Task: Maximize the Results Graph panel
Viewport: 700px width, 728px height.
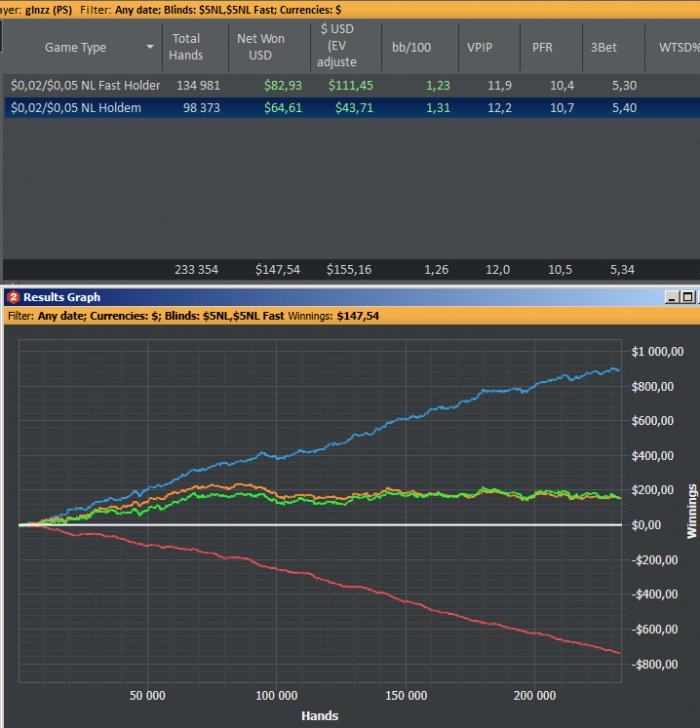Action: (688, 297)
